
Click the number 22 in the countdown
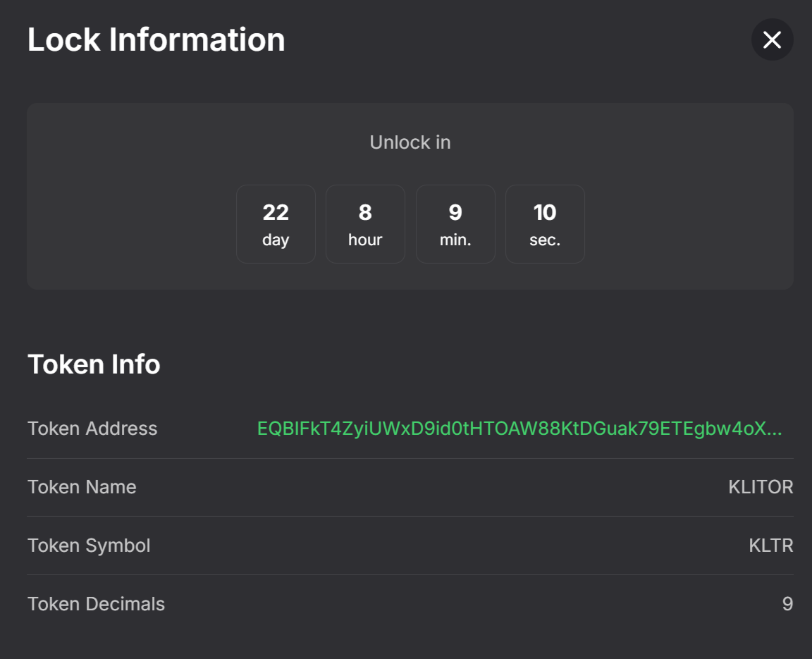(276, 212)
